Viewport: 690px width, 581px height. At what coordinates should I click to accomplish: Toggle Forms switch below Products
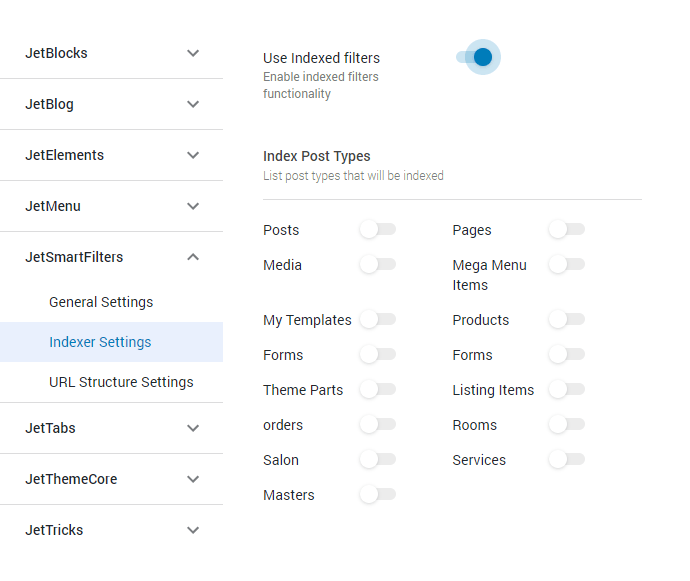coord(567,354)
